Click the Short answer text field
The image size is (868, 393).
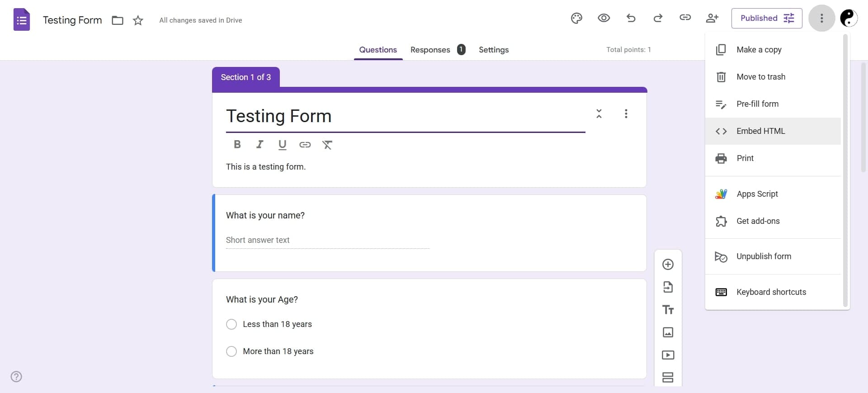[x=328, y=240]
